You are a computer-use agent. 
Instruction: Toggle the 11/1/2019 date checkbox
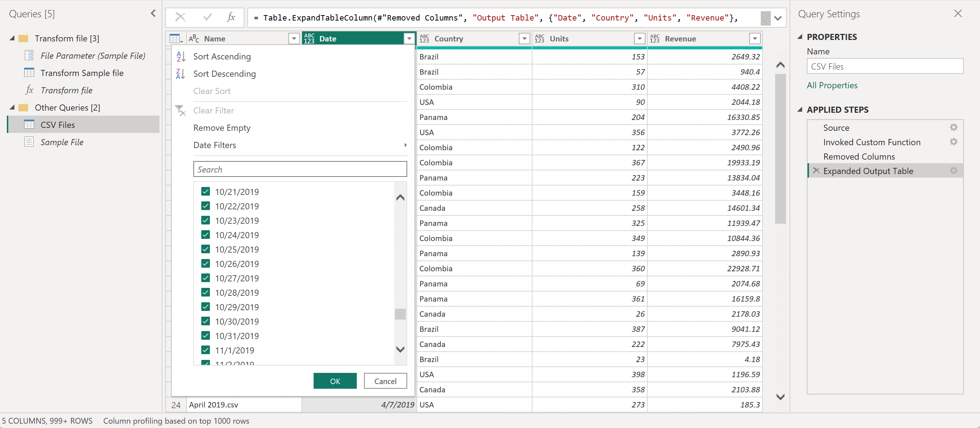(206, 350)
